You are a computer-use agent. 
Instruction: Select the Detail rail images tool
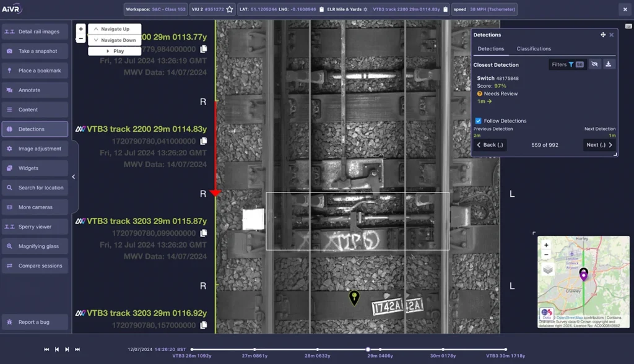click(35, 31)
